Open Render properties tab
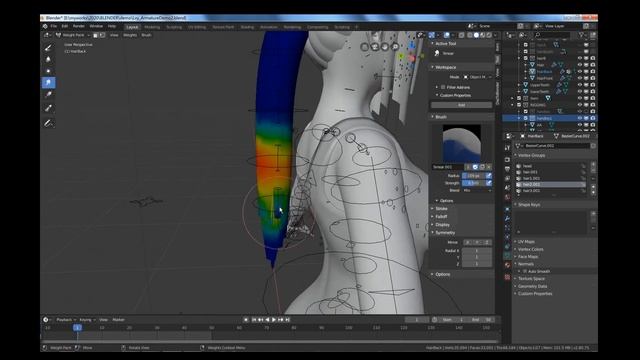 click(507, 160)
